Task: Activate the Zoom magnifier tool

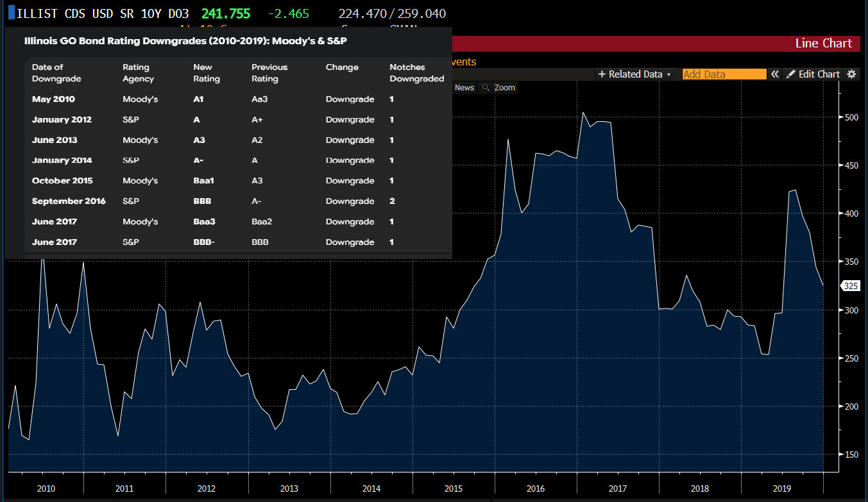Action: click(x=499, y=88)
